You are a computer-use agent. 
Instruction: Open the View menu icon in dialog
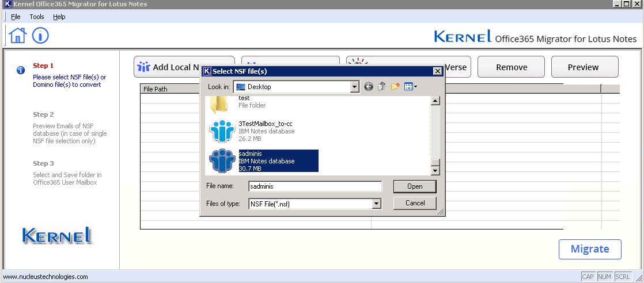click(x=410, y=86)
